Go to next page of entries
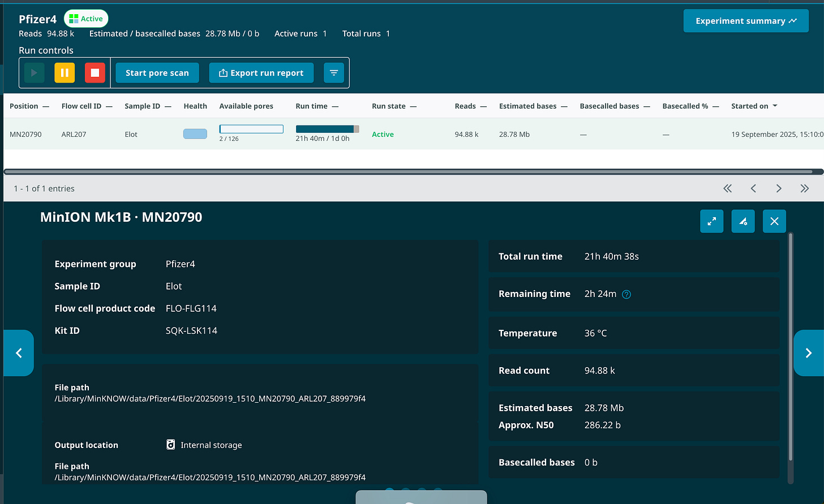 pyautogui.click(x=779, y=188)
